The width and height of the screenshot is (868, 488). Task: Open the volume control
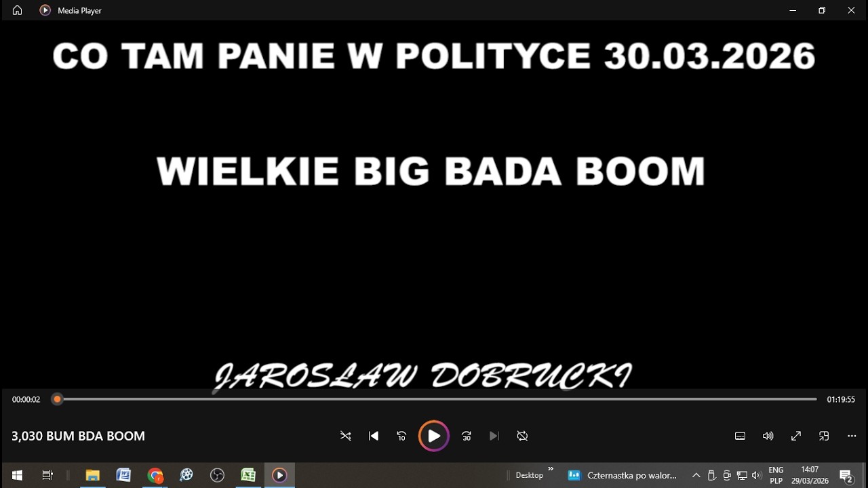[768, 436]
